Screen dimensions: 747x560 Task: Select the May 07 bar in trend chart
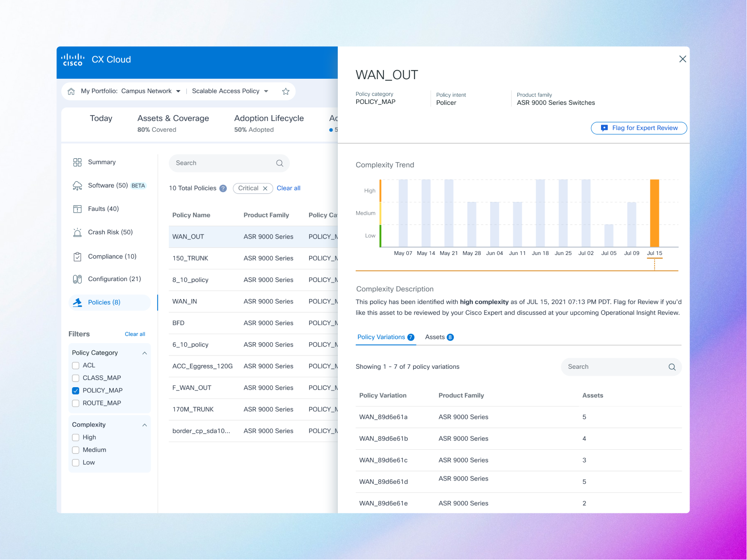coord(403,213)
